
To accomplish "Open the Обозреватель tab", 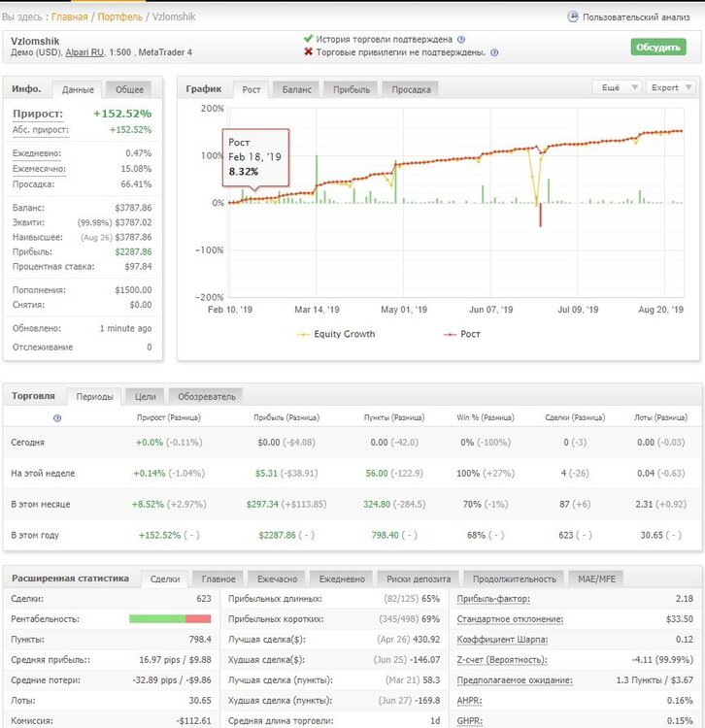I will coord(207,396).
